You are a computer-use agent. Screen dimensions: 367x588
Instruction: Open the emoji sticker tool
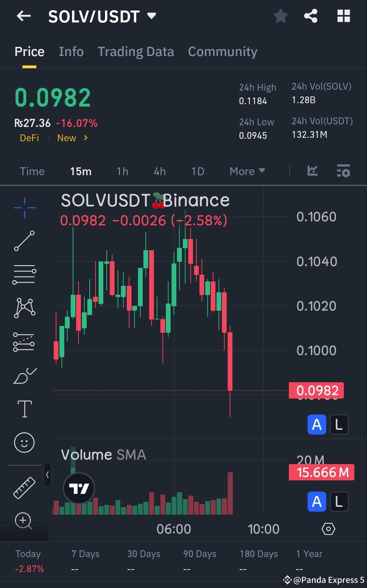click(24, 443)
